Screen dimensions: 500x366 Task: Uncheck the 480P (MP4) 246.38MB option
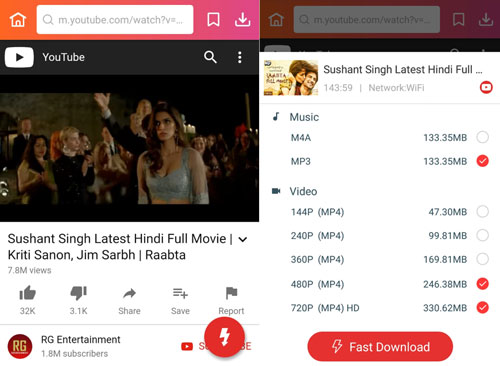(x=483, y=284)
